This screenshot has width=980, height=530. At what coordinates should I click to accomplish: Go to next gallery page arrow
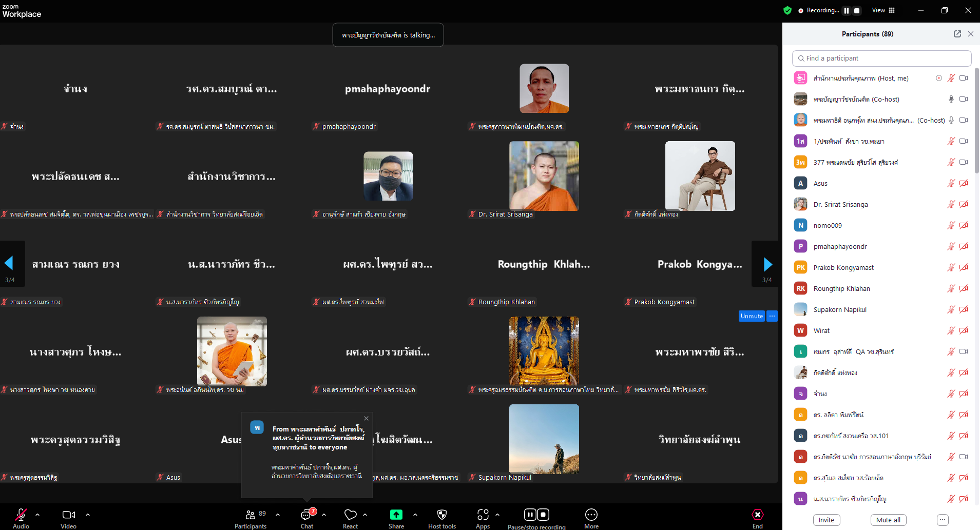(x=767, y=264)
